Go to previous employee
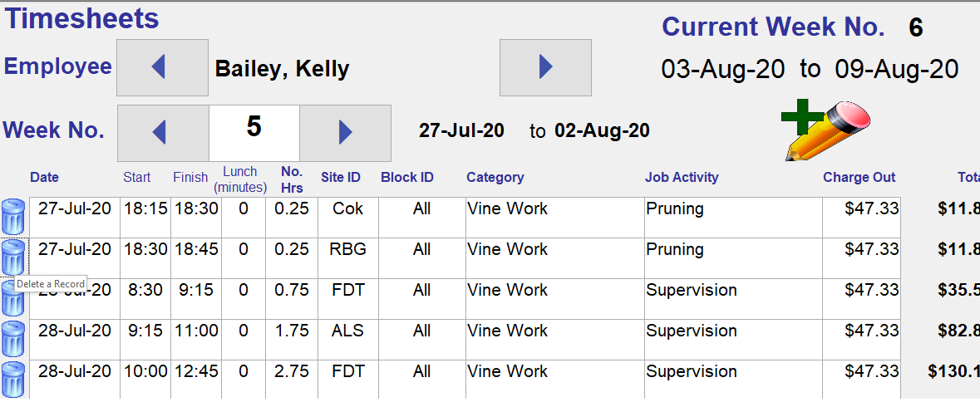The image size is (980, 402). pos(162,67)
